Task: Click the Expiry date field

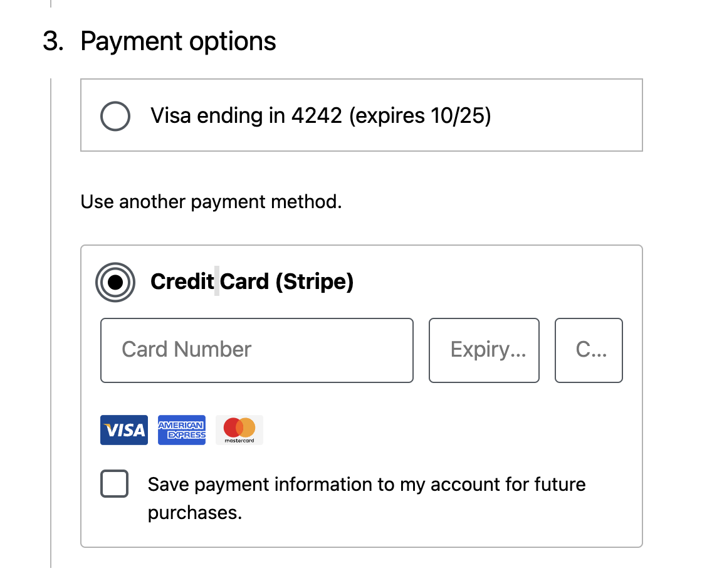Action: [x=483, y=350]
